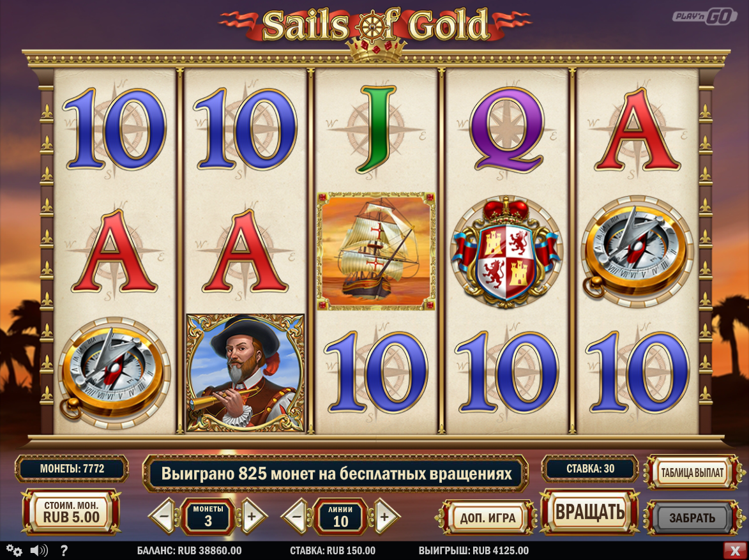The height and width of the screenshot is (560, 749).
Task: Decrease coins with the minus arrow
Action: pos(164,517)
